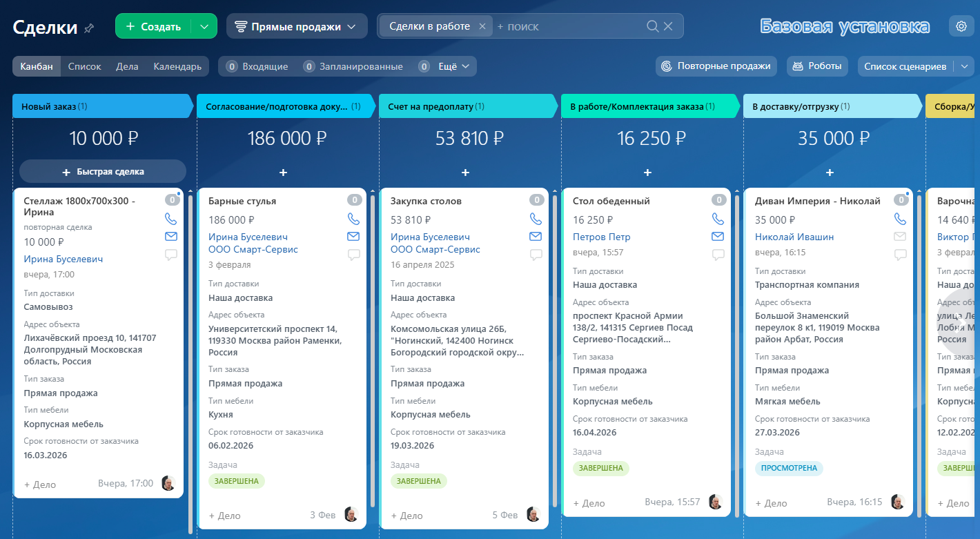The width and height of the screenshot is (980, 539).
Task: Click the phone icon on Закупка столов card
Action: [x=536, y=219]
